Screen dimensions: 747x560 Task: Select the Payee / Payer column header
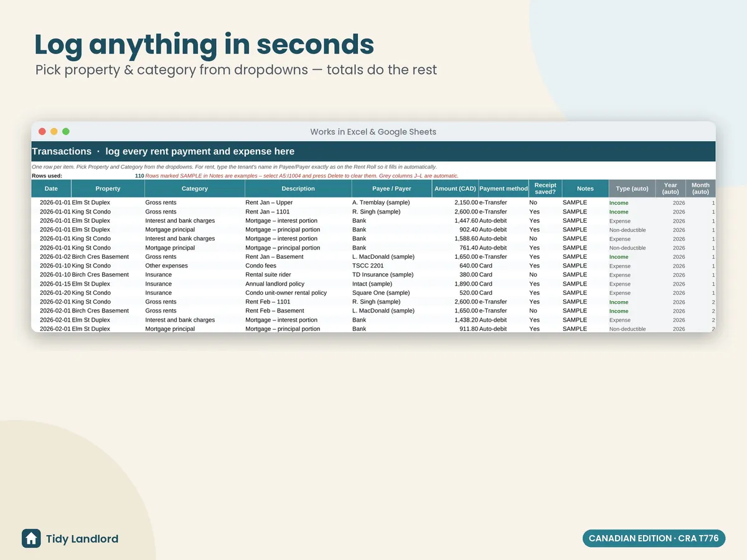(x=392, y=189)
